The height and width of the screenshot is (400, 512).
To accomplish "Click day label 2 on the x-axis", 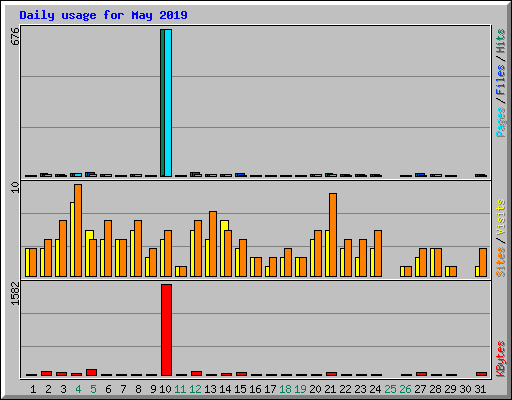I will [x=48, y=389].
